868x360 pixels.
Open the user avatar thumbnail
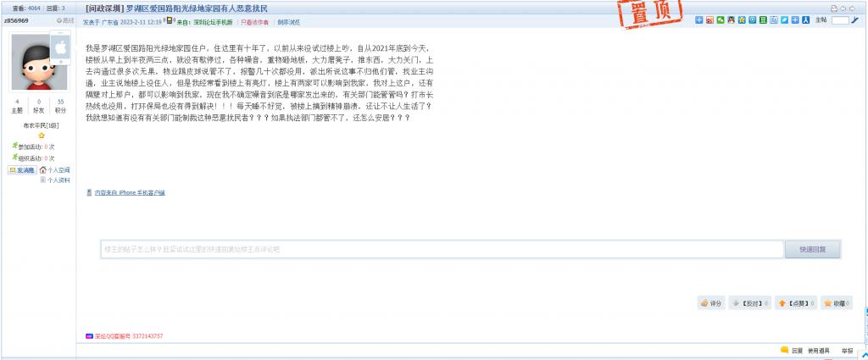(39, 62)
